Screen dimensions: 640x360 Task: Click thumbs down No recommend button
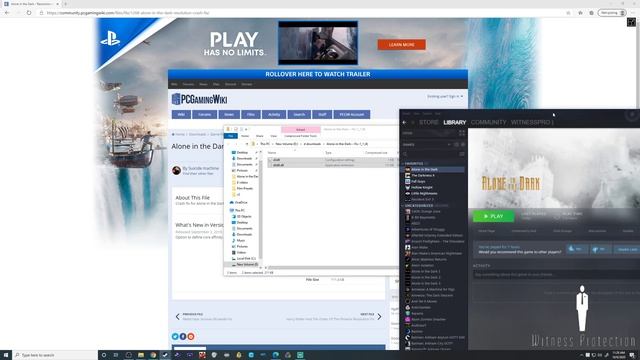[x=600, y=249]
